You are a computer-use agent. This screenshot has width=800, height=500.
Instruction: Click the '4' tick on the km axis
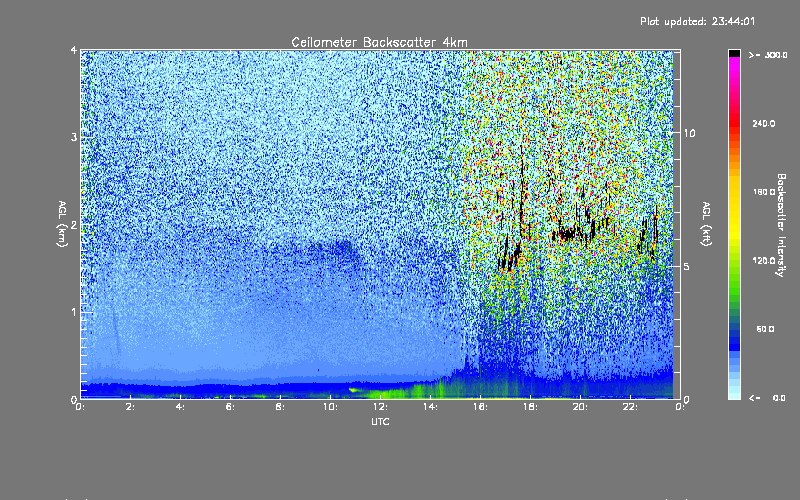74,50
